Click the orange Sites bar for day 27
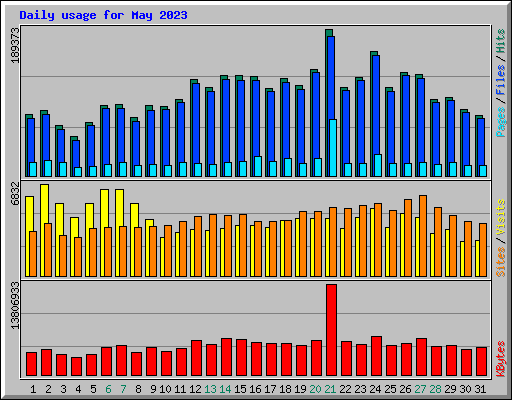Screen dimensions: 512x400 pos(423,236)
